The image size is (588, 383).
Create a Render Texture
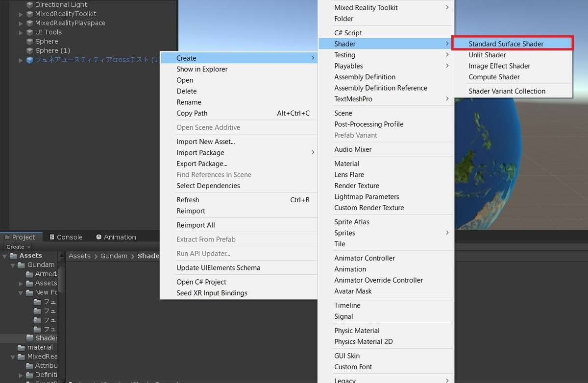(x=386, y=186)
